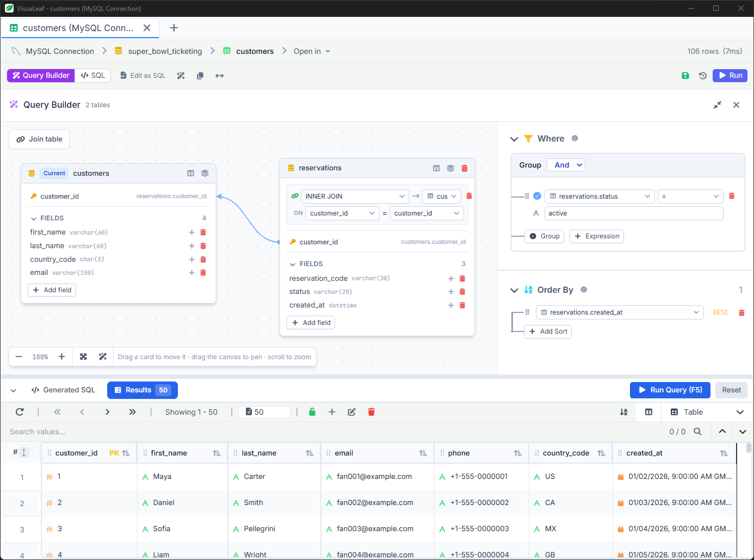Go to next results page
This screenshot has width=754, height=560.
click(x=107, y=412)
